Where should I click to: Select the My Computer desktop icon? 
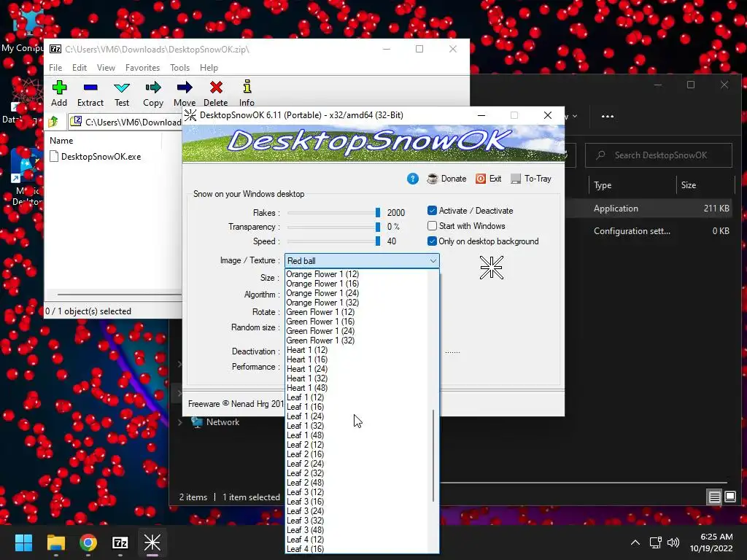pos(21,31)
